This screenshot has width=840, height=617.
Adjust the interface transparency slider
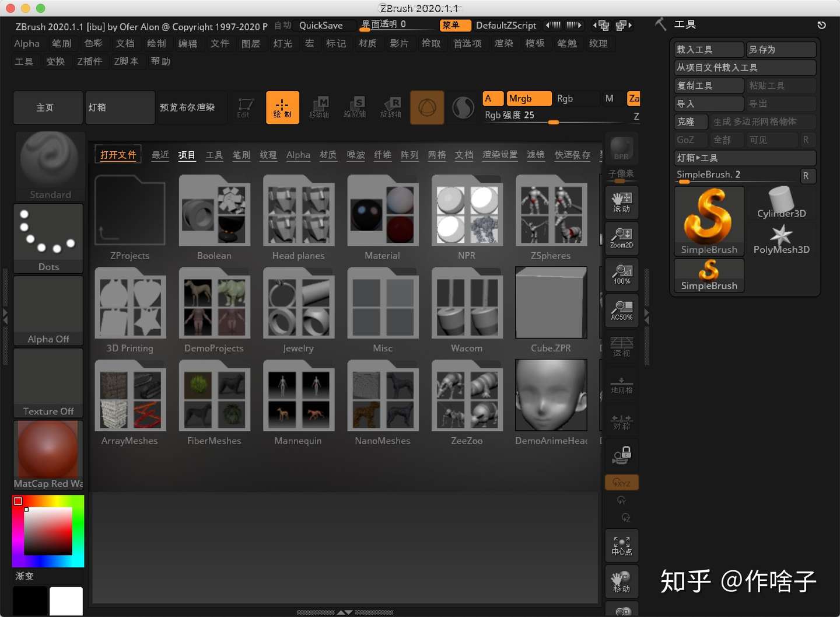point(397,25)
